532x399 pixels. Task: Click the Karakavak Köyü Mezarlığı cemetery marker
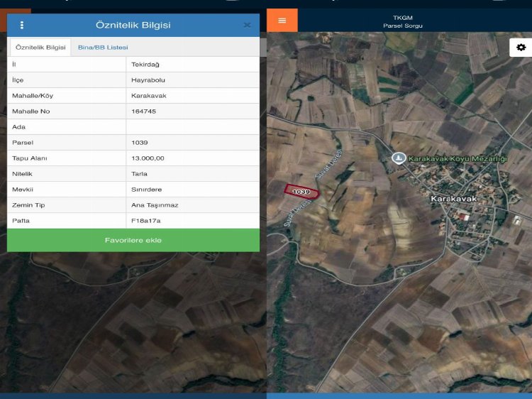coord(399,158)
